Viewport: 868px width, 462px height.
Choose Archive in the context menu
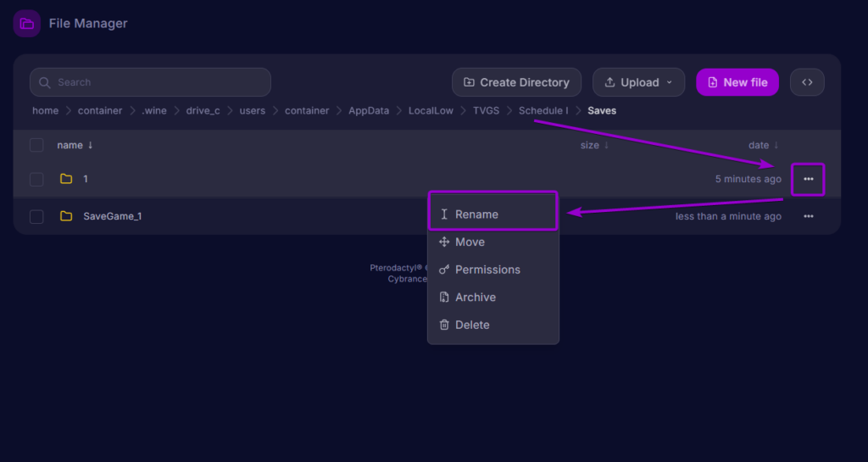(492, 297)
